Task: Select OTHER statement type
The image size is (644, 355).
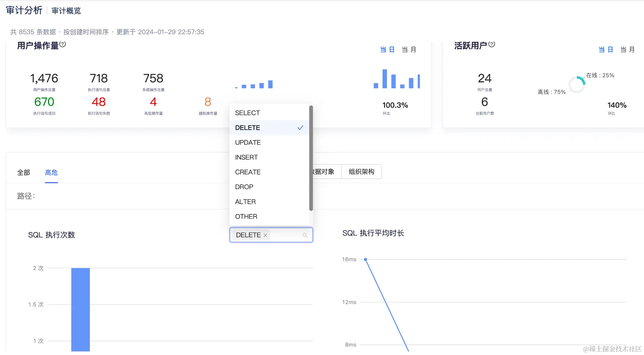Action: pos(270,217)
